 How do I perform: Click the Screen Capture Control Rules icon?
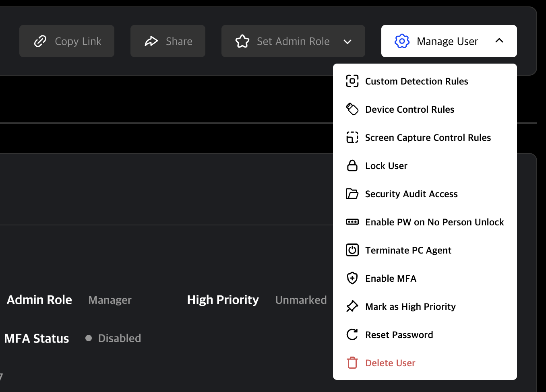click(352, 137)
